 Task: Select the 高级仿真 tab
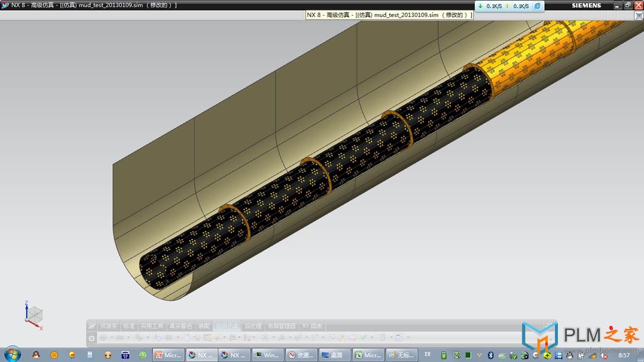(x=227, y=326)
